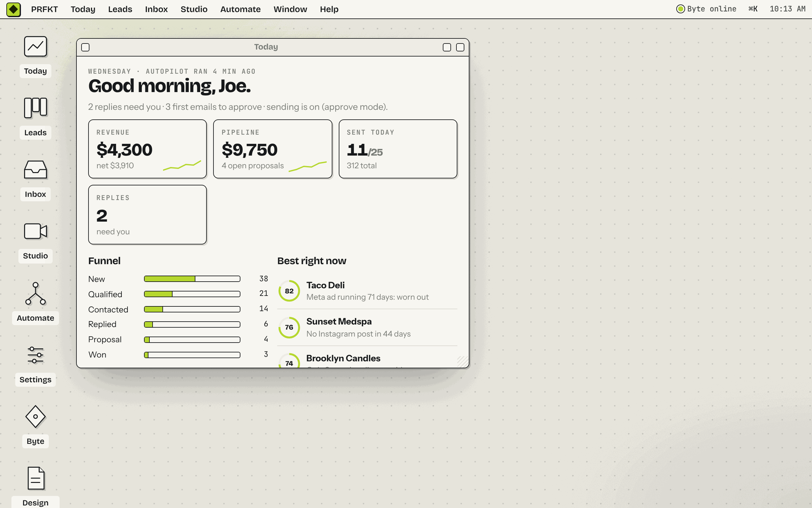Click the pipeline sparkline chart
Viewport: 812px width, 508px height.
[x=307, y=166]
